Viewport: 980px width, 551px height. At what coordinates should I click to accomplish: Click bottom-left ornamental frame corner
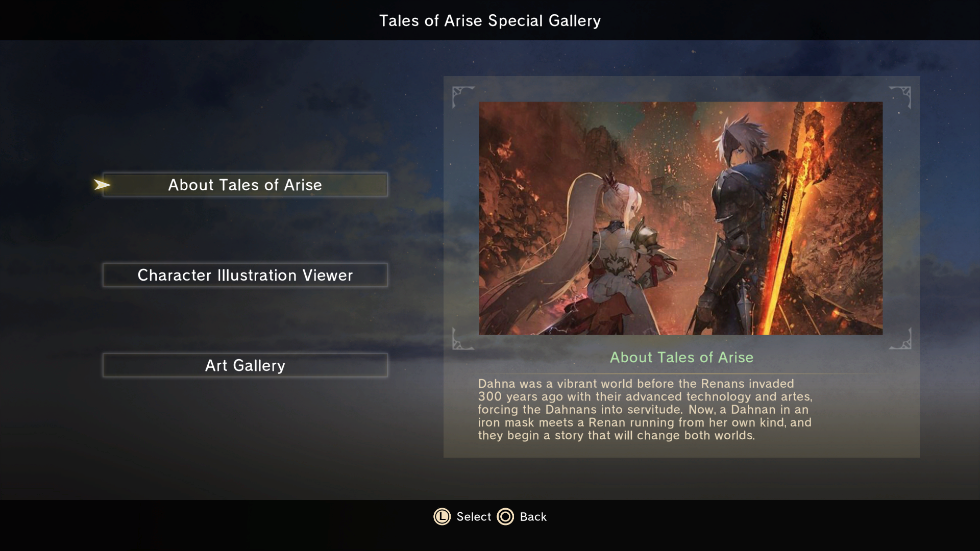pyautogui.click(x=463, y=339)
